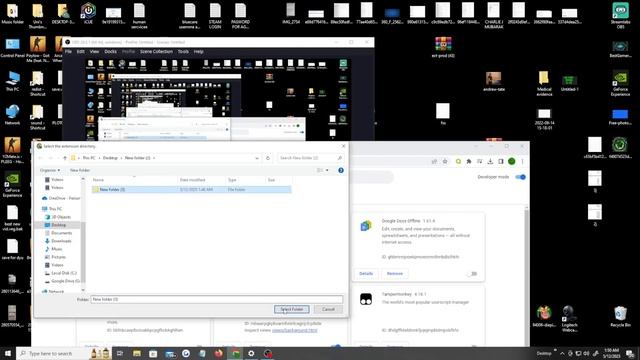Open the Help menu in OBS
This screenshot has height=360, width=640.
[x=199, y=52]
